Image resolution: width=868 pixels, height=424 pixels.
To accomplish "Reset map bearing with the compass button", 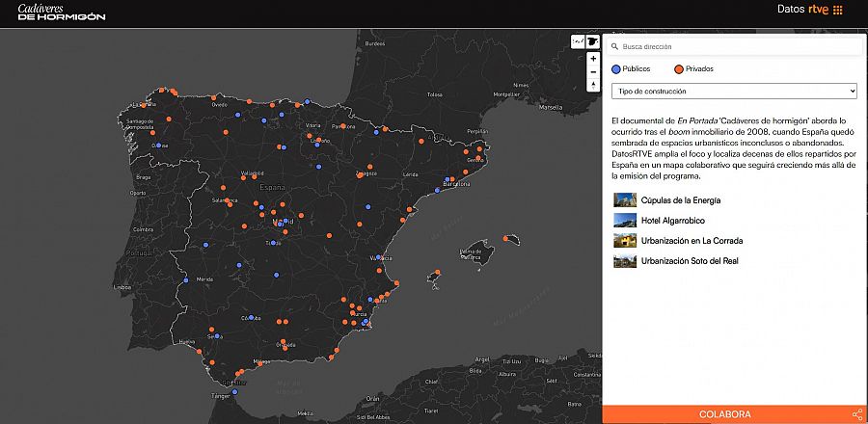I will 593,85.
